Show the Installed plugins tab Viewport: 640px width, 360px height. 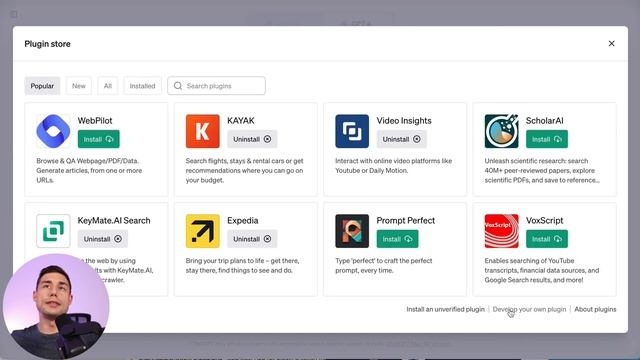point(142,86)
